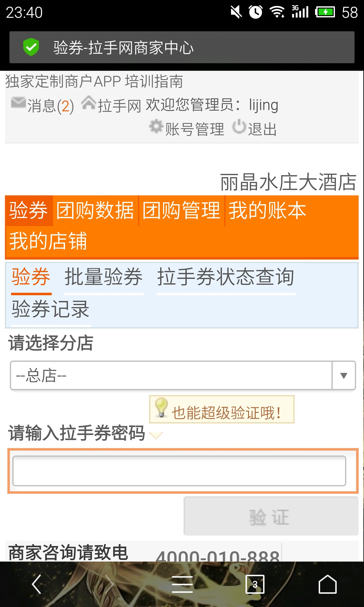Open the browser hamburger menu
The image size is (364, 607).
coord(182,584)
